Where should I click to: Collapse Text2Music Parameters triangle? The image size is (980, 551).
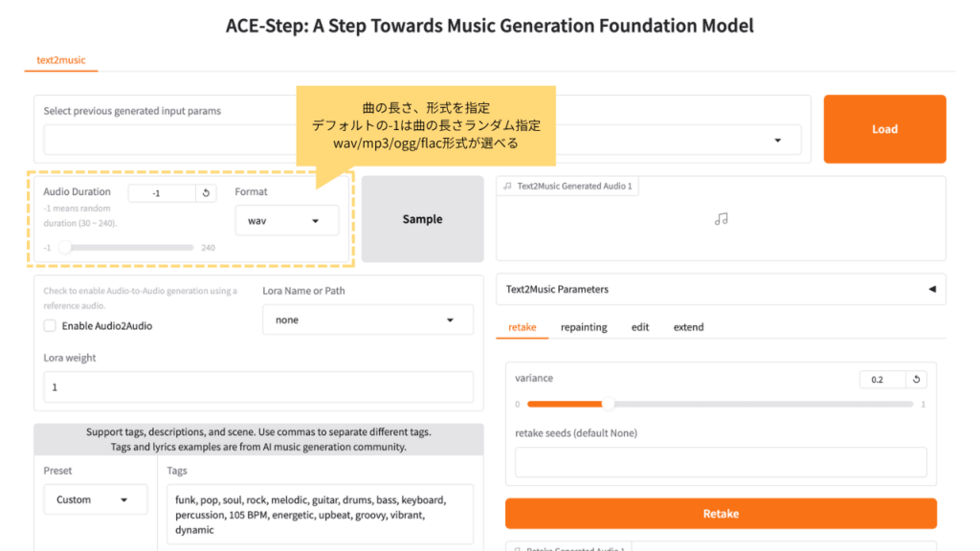pyautogui.click(x=931, y=289)
